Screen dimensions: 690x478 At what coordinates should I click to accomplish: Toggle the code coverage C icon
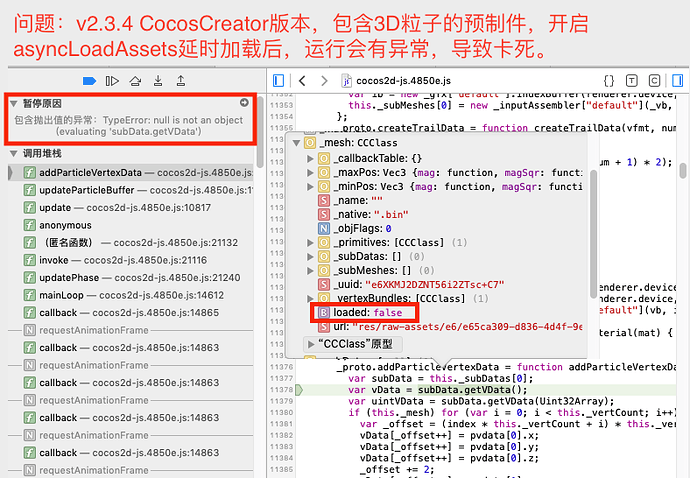(x=654, y=81)
